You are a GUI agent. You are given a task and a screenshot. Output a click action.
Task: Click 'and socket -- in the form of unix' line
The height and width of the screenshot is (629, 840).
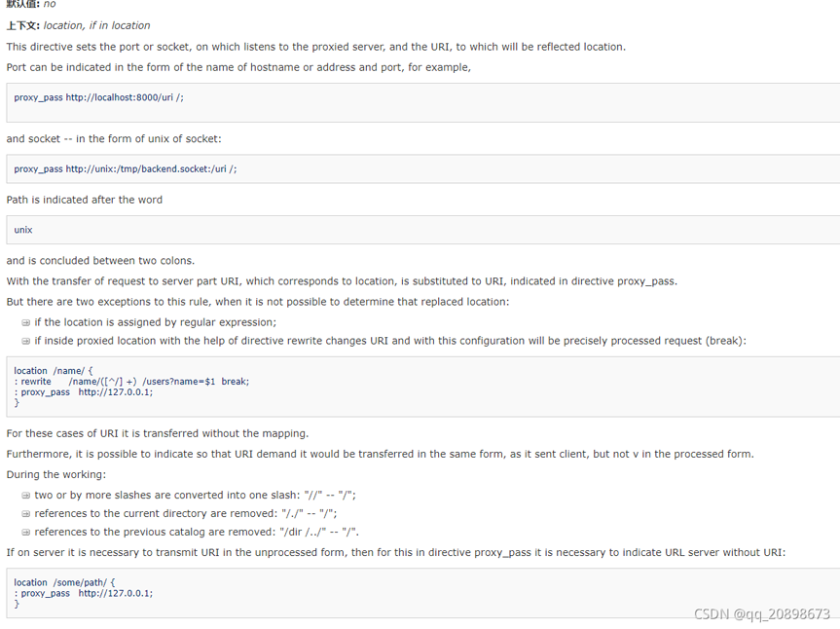pyautogui.click(x=114, y=139)
